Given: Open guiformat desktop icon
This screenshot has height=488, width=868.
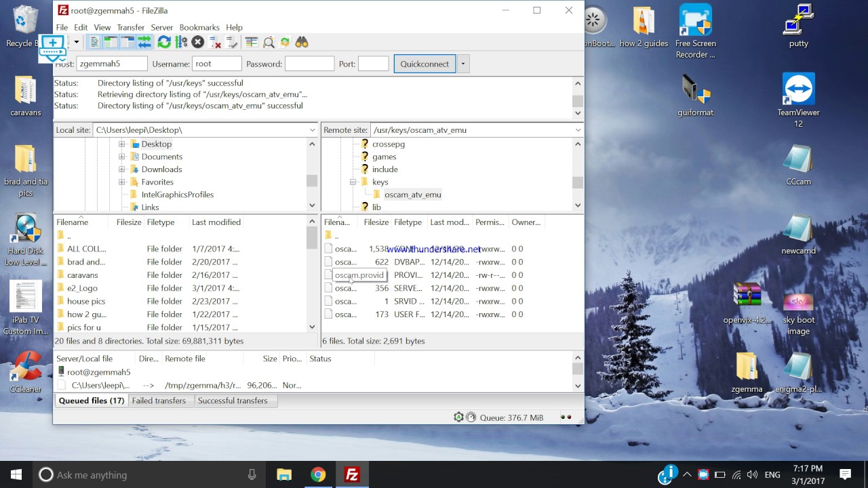Looking at the screenshot, I should (696, 95).
